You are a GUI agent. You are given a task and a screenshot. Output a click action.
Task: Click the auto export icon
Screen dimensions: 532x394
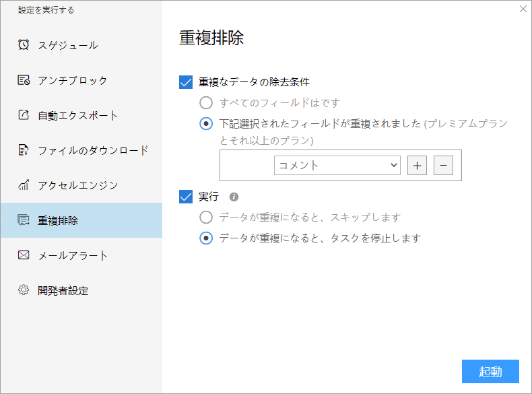(x=24, y=115)
